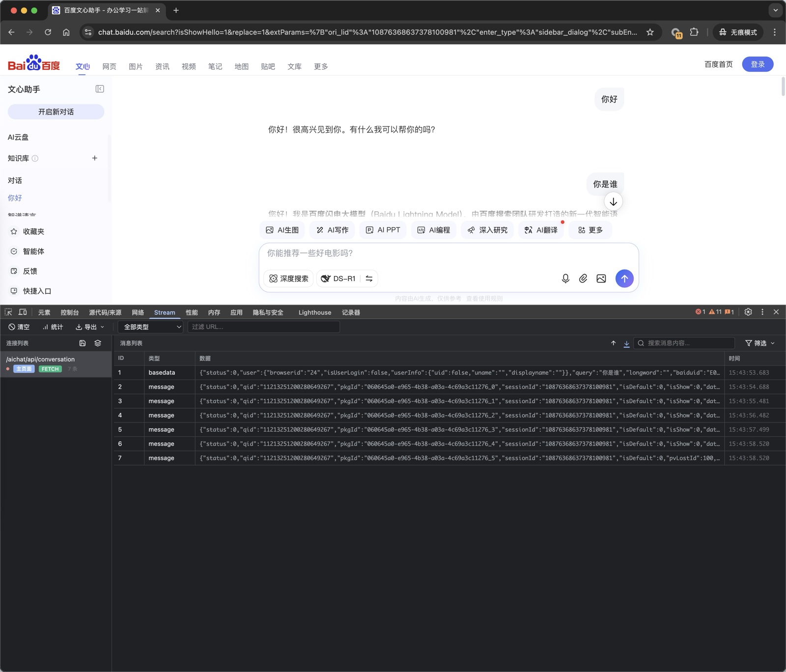Select the /aichat/api/conversation connection
This screenshot has width=786, height=672.
(56, 364)
